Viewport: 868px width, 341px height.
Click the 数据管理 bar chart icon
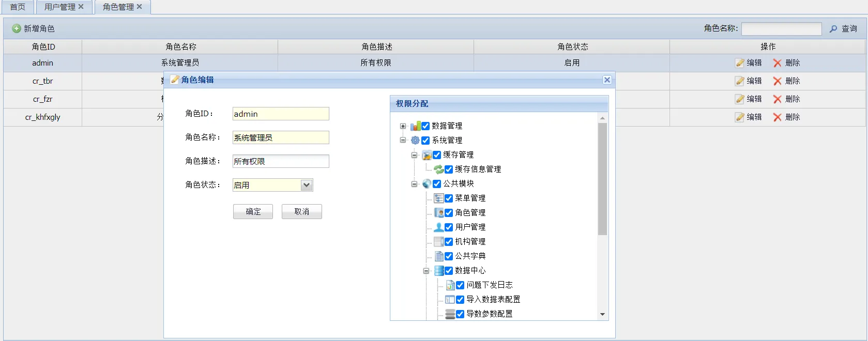pos(415,126)
